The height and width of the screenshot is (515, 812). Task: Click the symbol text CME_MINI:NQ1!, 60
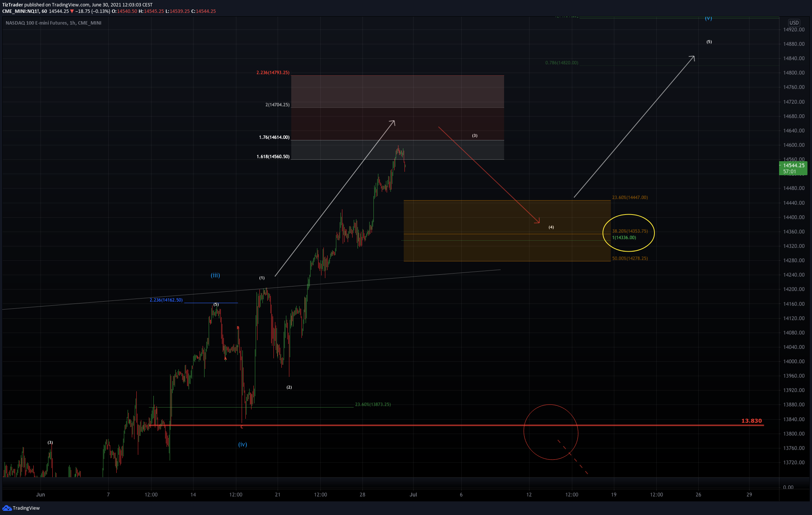[25, 11]
